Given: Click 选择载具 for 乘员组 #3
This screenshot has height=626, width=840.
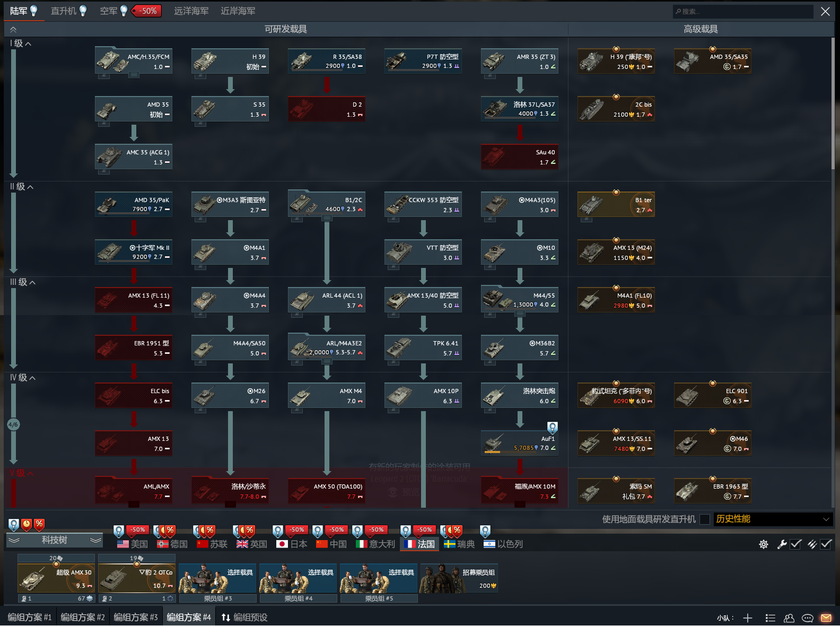Looking at the screenshot, I should (x=217, y=578).
